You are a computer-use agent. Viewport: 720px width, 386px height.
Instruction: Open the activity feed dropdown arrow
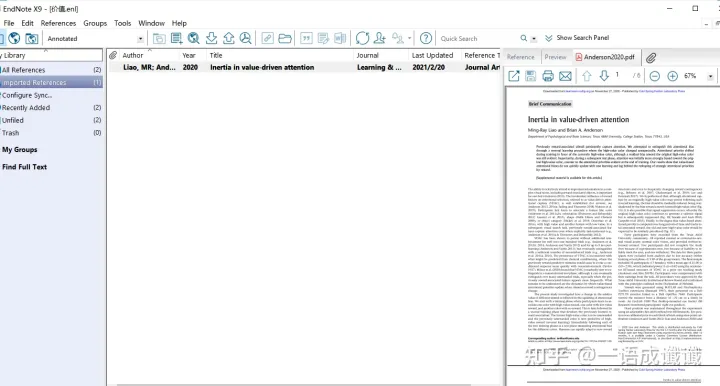click(409, 39)
